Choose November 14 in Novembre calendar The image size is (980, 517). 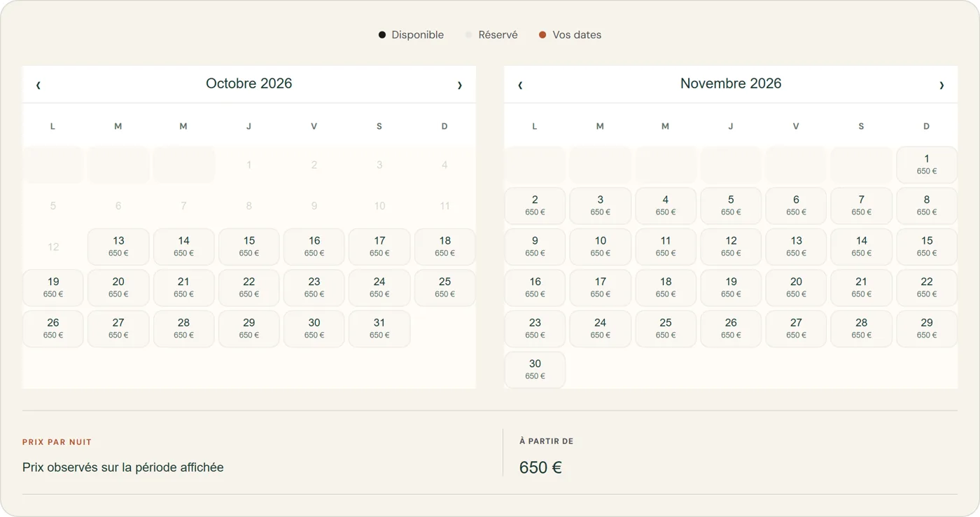(862, 247)
